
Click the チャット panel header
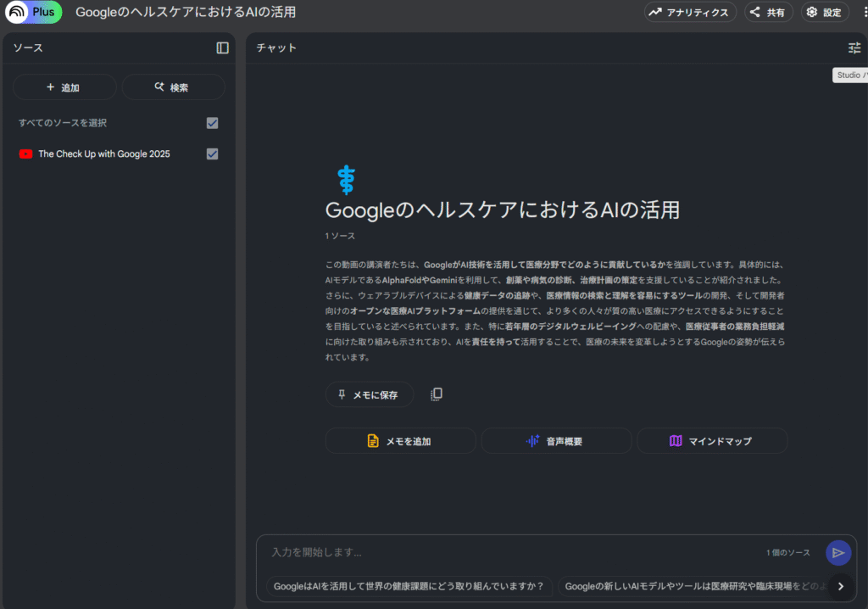276,48
